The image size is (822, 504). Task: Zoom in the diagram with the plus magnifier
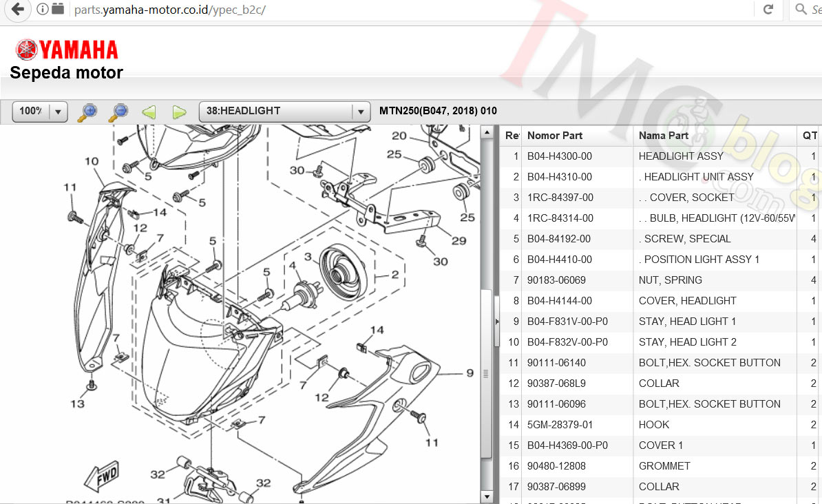tap(87, 112)
